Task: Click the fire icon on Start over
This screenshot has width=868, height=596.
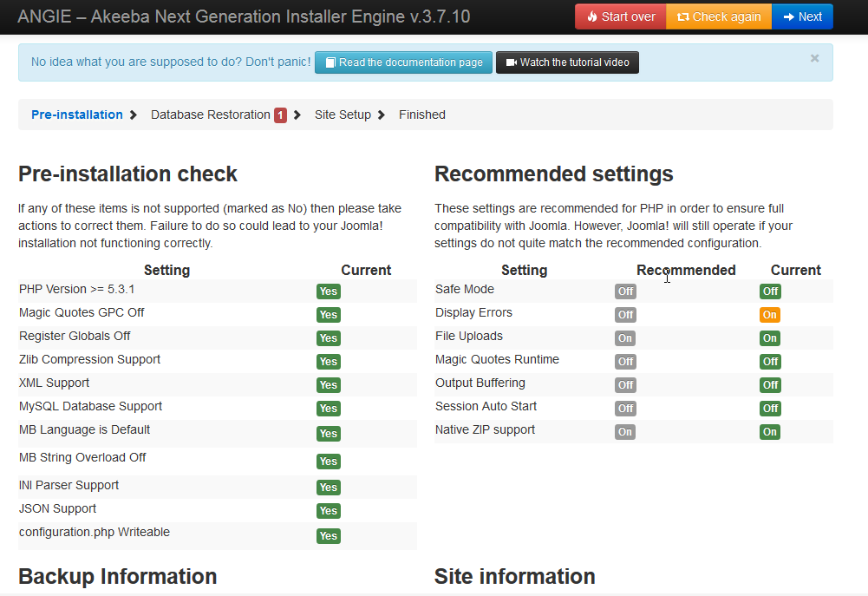Action: click(x=592, y=16)
